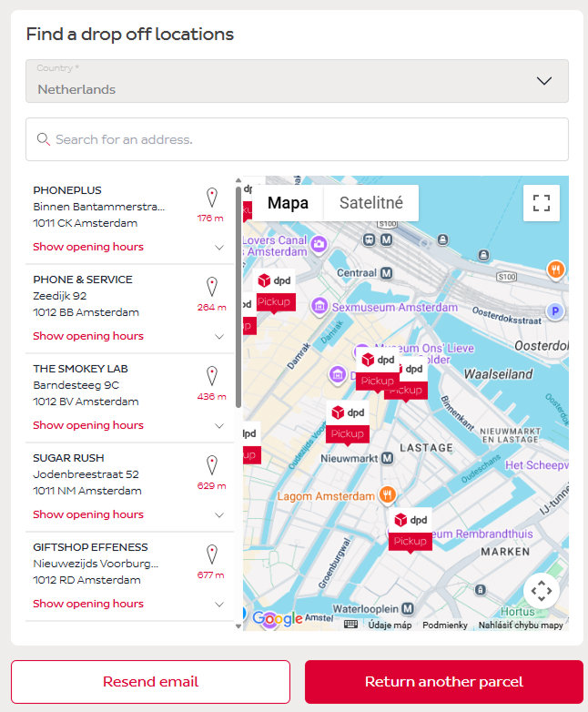Click the location pin icon for PHONEPLUS
Screen dimensions: 588x712
pos(211,198)
